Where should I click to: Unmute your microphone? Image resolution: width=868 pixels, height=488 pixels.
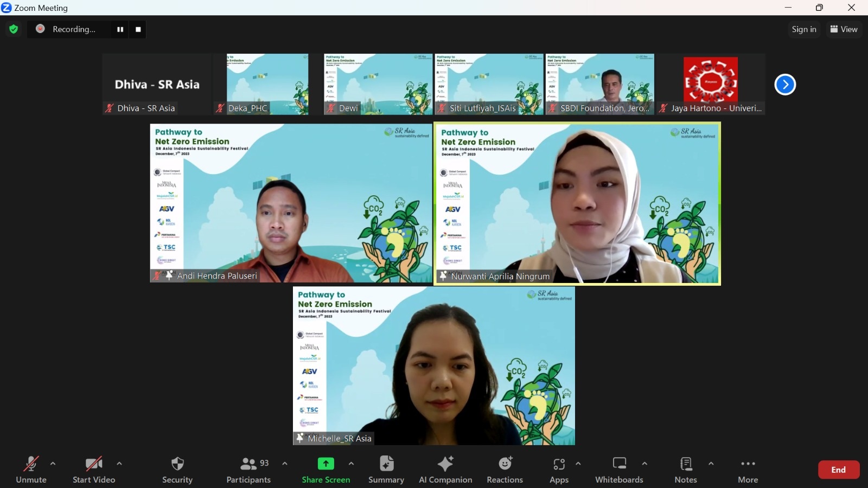point(31,470)
